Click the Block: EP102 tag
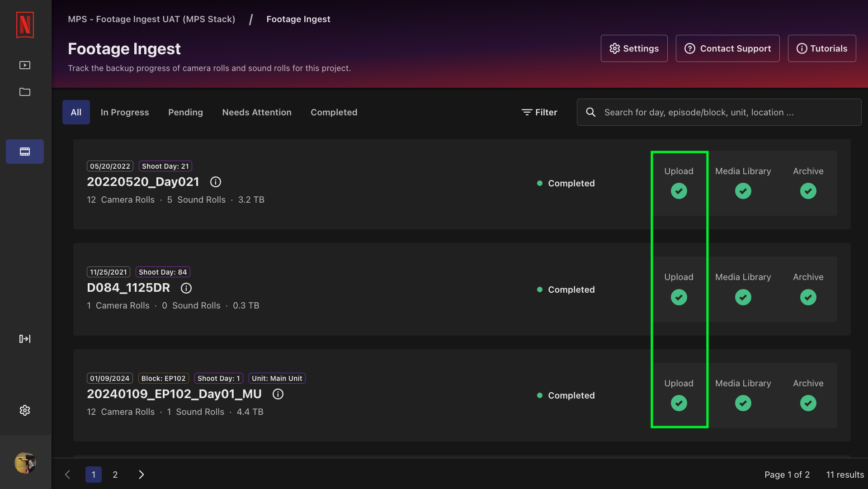Screen dimensions: 868x489 pyautogui.click(x=164, y=378)
